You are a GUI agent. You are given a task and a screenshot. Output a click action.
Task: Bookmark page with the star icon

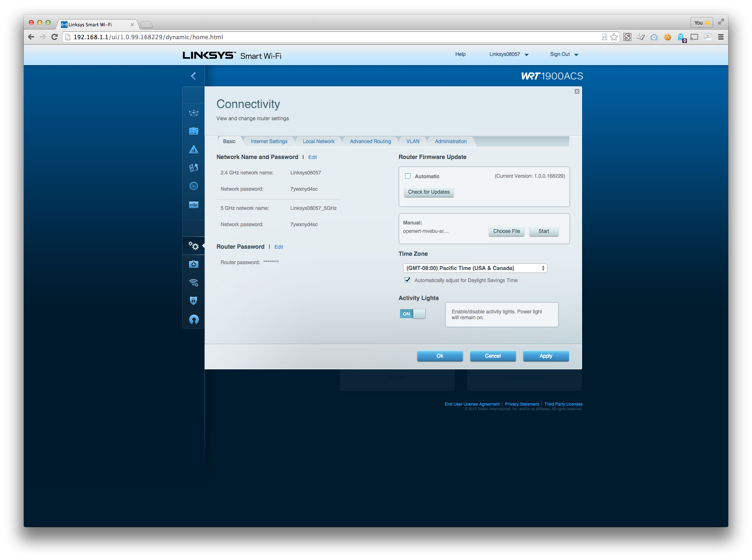(x=614, y=37)
